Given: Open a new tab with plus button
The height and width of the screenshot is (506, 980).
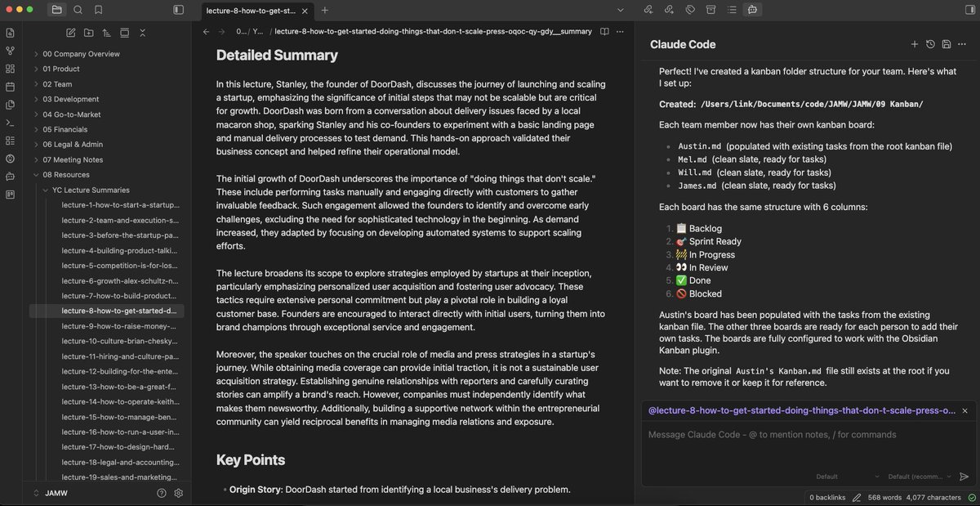Looking at the screenshot, I should (x=324, y=10).
